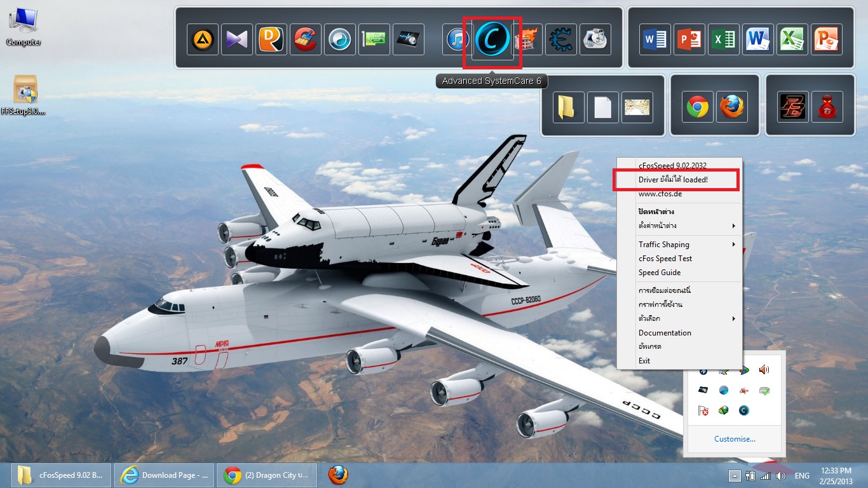Click the Driver ยังไม่ได้ loaded! entry
Image resolution: width=868 pixels, height=488 pixels.
679,180
